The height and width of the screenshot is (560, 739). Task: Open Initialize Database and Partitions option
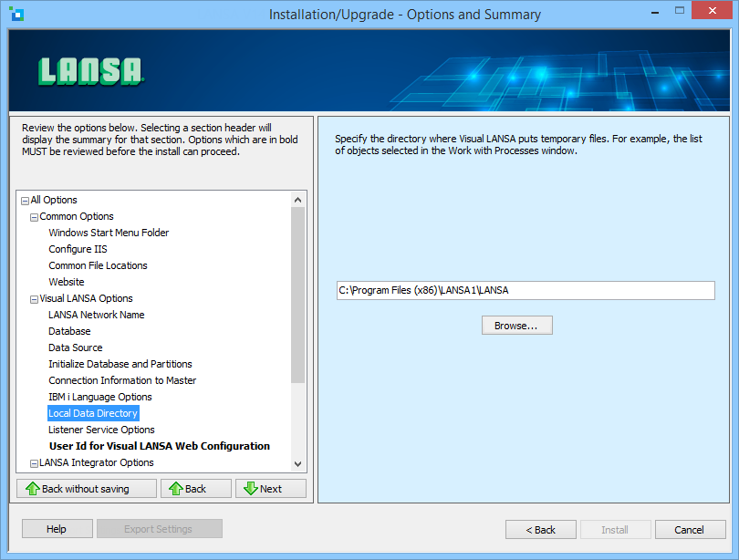point(120,364)
